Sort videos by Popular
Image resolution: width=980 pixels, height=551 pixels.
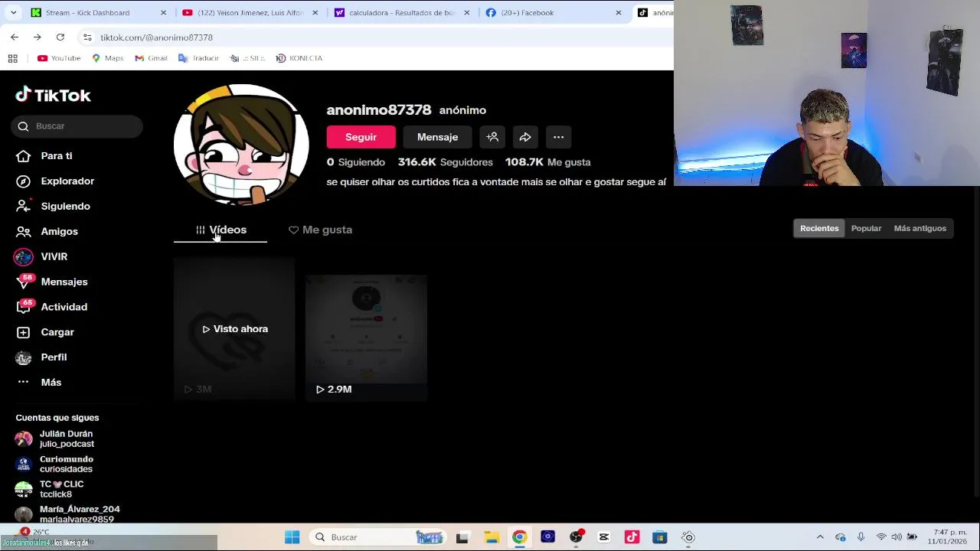click(866, 228)
